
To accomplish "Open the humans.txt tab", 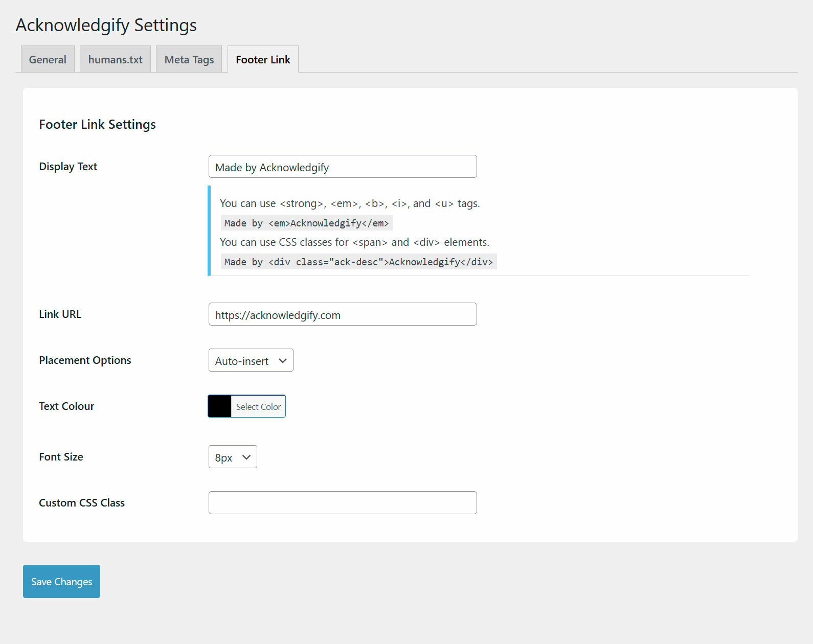I will pyautogui.click(x=115, y=59).
